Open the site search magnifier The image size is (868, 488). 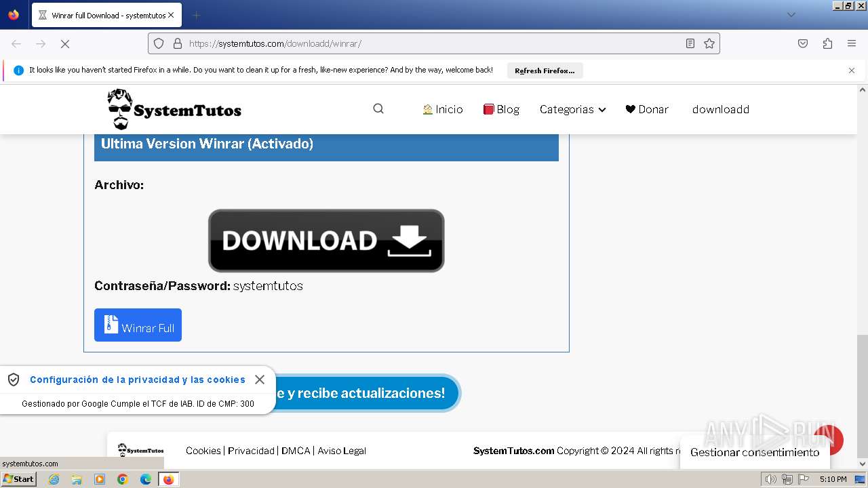click(x=378, y=108)
